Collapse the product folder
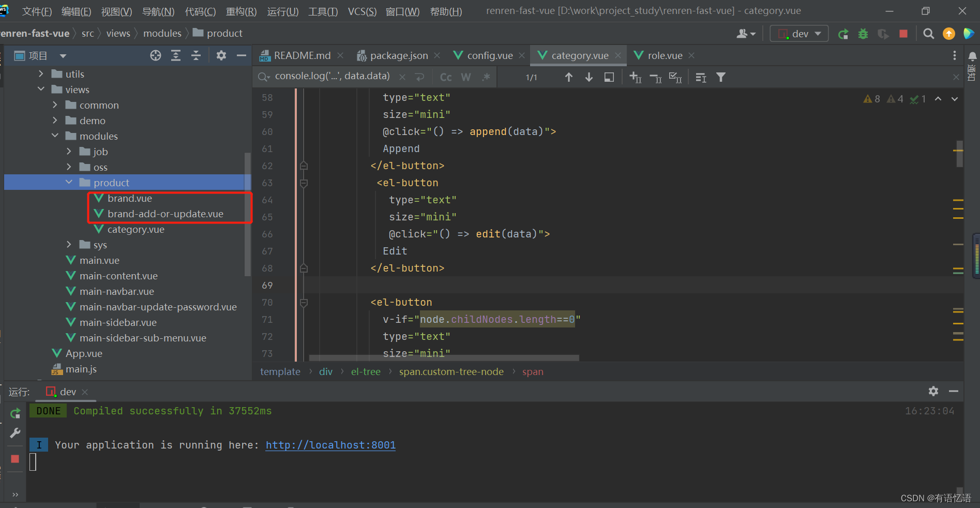The height and width of the screenshot is (508, 980). click(69, 183)
